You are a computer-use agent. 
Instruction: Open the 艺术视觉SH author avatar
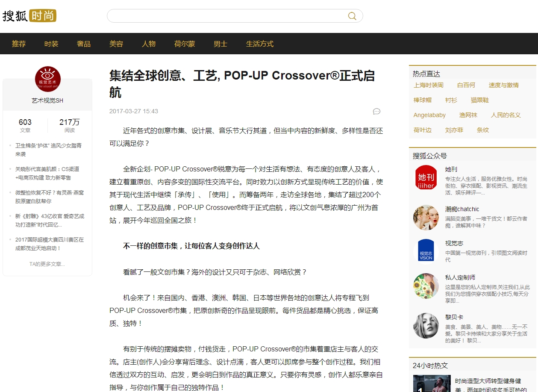48,79
